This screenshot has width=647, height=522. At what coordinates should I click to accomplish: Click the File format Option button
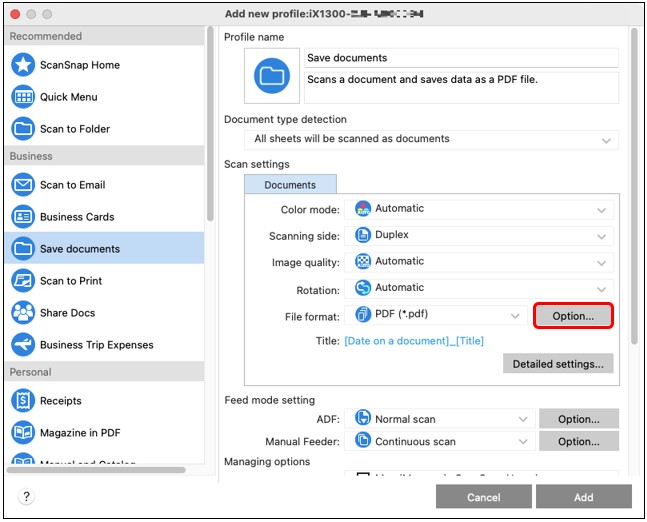pyautogui.click(x=573, y=316)
